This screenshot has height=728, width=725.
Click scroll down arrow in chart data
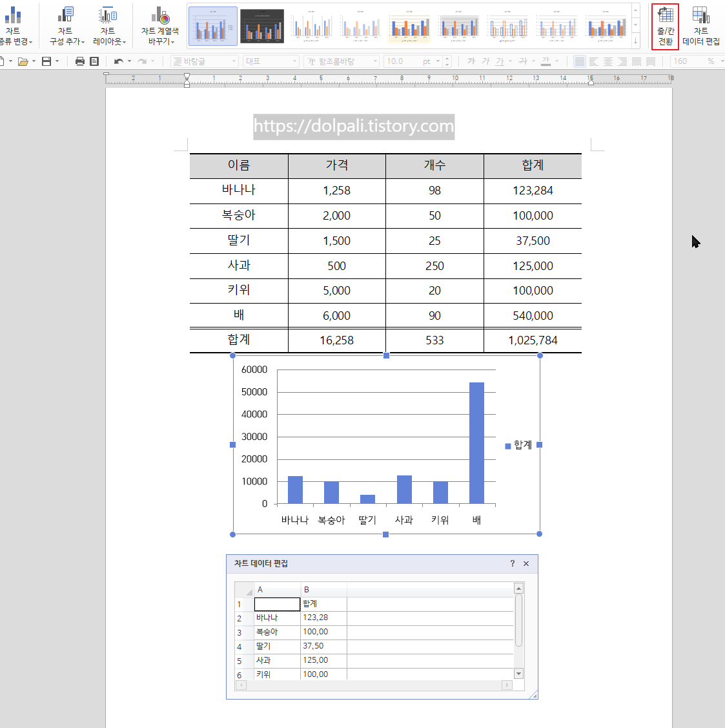coord(519,673)
